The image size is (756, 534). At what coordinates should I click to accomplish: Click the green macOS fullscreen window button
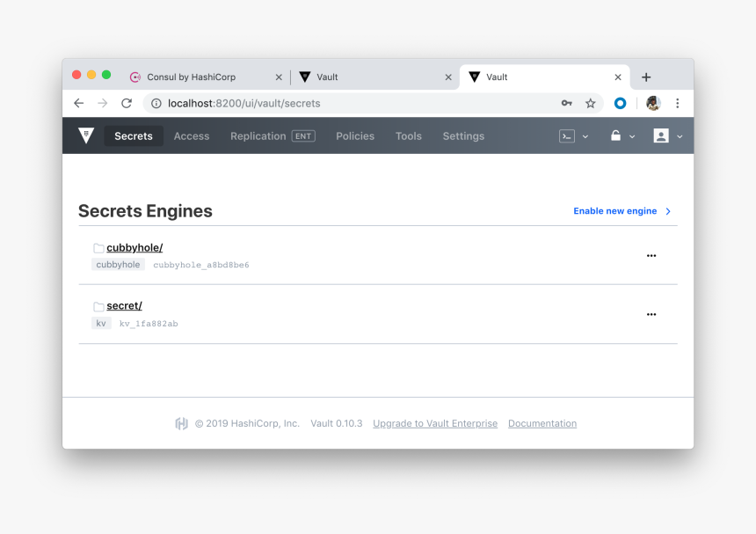click(106, 75)
